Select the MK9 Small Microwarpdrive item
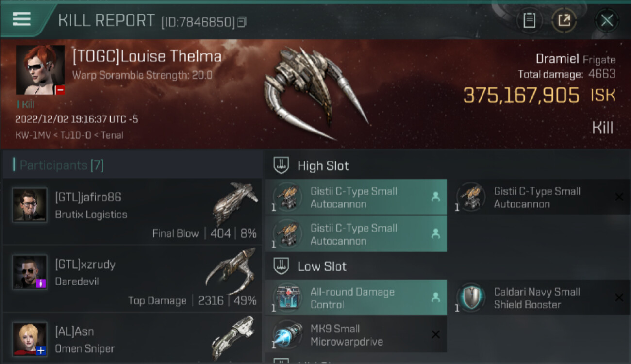 (x=356, y=335)
